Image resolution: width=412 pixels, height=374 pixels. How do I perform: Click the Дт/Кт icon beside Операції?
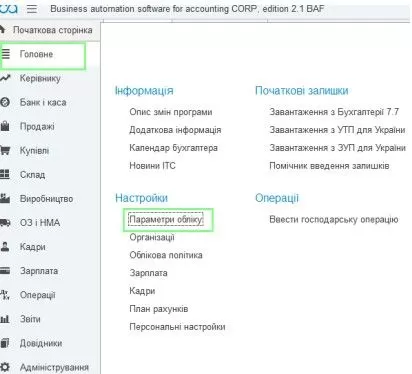point(5,295)
